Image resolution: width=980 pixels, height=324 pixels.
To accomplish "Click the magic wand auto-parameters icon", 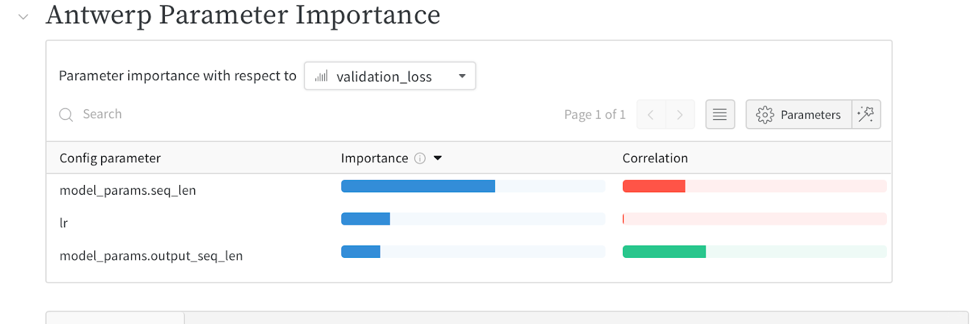I will (866, 115).
